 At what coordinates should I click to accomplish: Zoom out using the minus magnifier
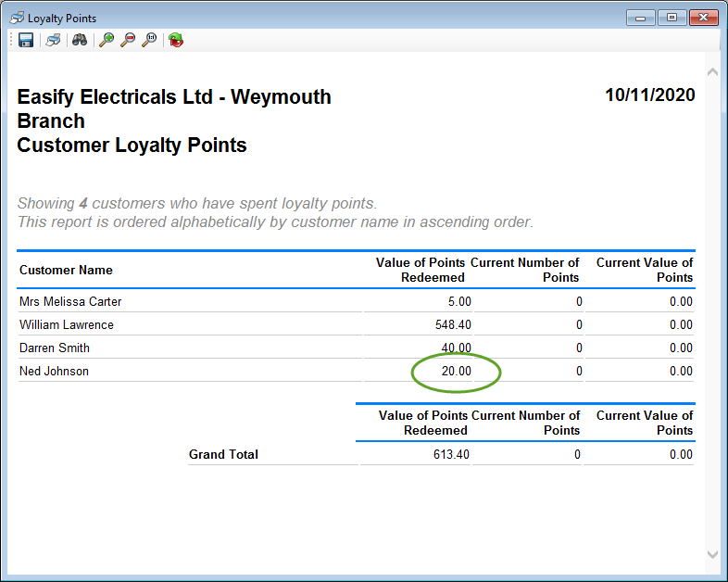[128, 40]
